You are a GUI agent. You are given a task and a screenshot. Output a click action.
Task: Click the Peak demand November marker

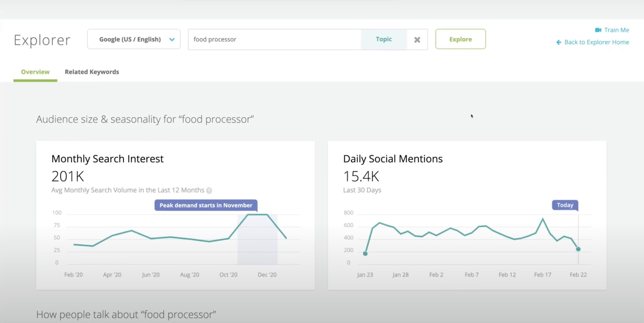206,205
